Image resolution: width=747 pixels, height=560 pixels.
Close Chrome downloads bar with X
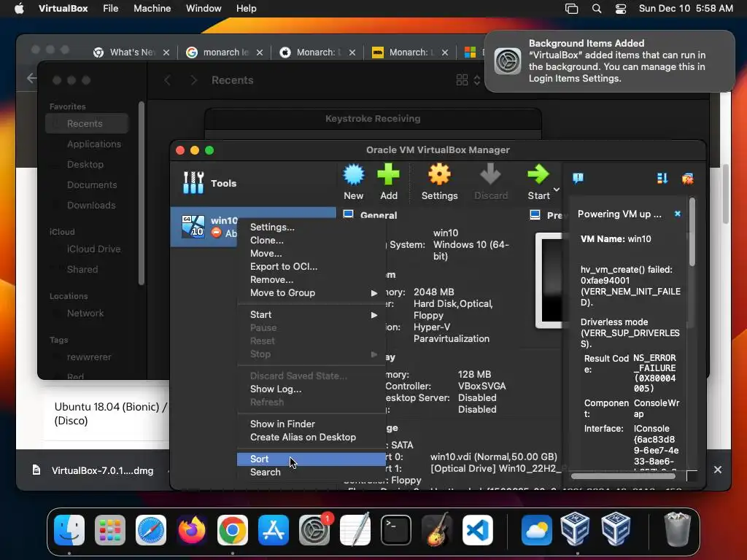[718, 470]
